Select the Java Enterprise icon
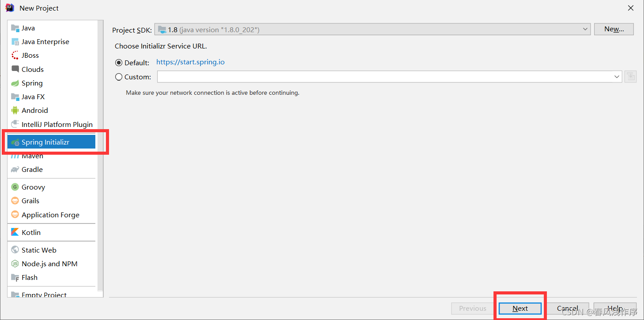Screen dimensions: 644x320 pos(15,41)
